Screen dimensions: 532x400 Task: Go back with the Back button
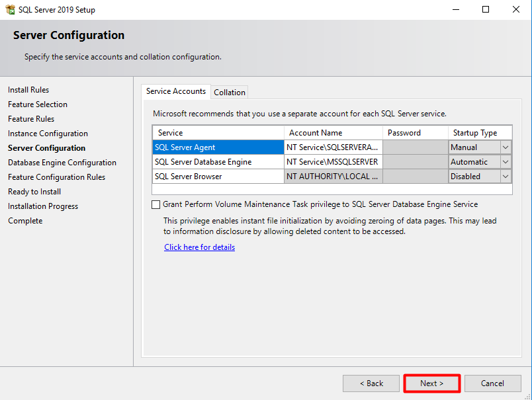[371, 383]
